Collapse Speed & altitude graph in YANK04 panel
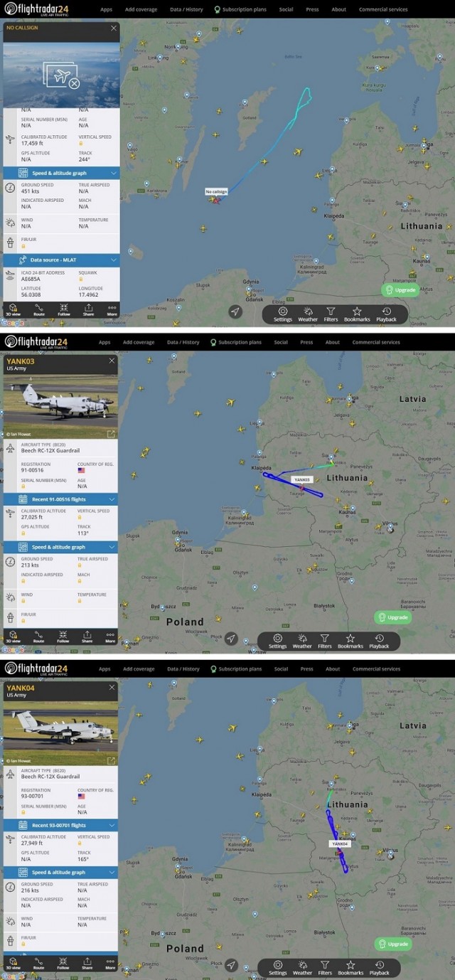The height and width of the screenshot is (980, 455). pos(61,872)
